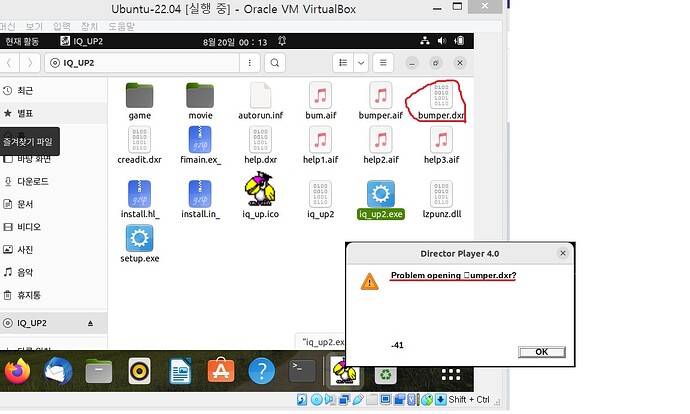
Task: Select the install.hl_ archive
Action: [139, 200]
